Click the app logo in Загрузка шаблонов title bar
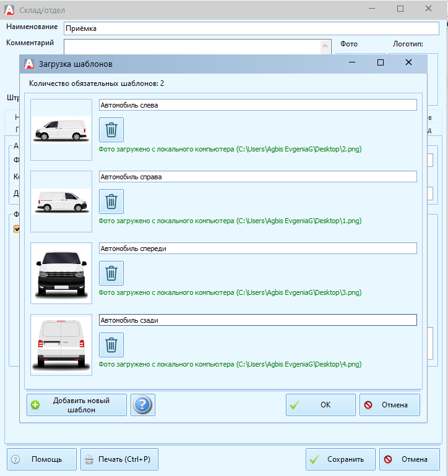This screenshot has height=476, width=448. tap(29, 64)
